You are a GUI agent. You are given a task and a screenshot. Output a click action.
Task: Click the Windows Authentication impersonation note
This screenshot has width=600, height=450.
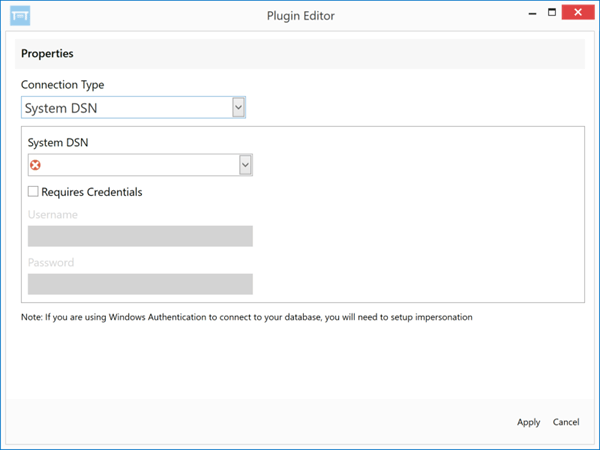click(247, 317)
